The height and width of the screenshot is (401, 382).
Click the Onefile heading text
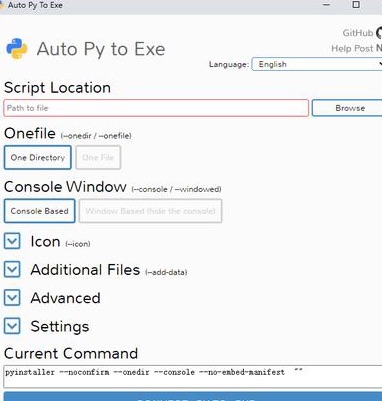(30, 133)
